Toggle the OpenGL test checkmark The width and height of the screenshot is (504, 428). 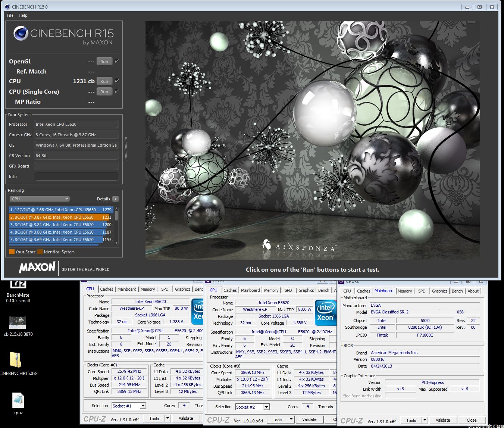tap(117, 61)
